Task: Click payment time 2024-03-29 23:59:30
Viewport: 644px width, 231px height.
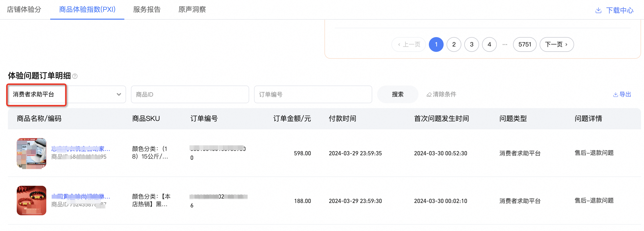Action: click(x=355, y=201)
